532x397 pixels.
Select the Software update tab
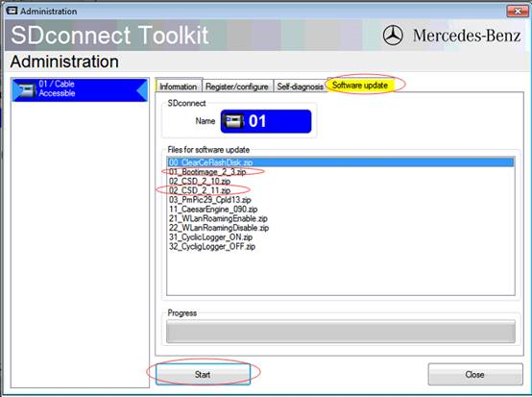point(360,85)
